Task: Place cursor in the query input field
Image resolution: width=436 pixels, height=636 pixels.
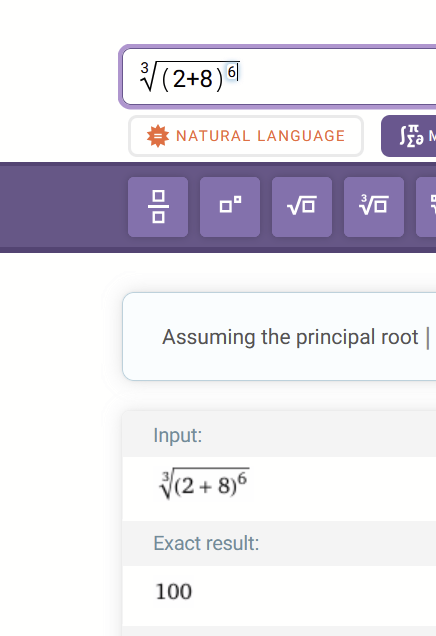Action: tap(279, 77)
